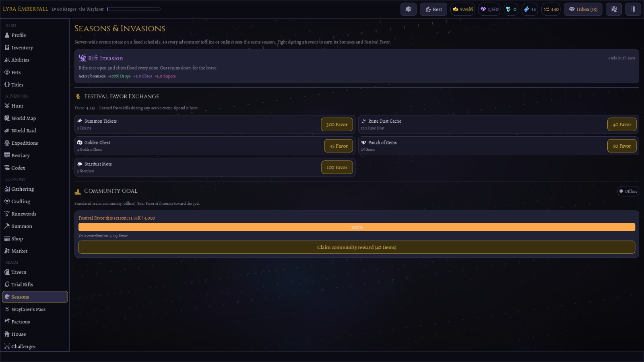
Task: Click the Codex icon
Action: click(x=7, y=168)
